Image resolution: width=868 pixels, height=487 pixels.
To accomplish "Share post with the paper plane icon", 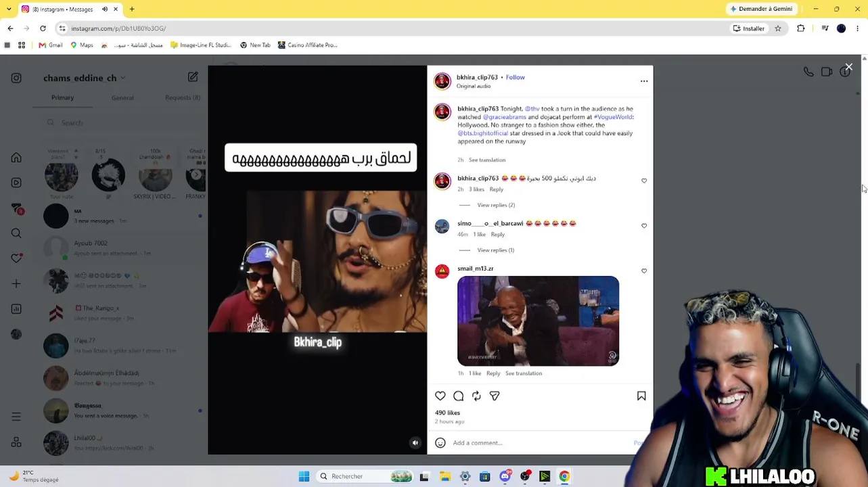I will (x=495, y=396).
